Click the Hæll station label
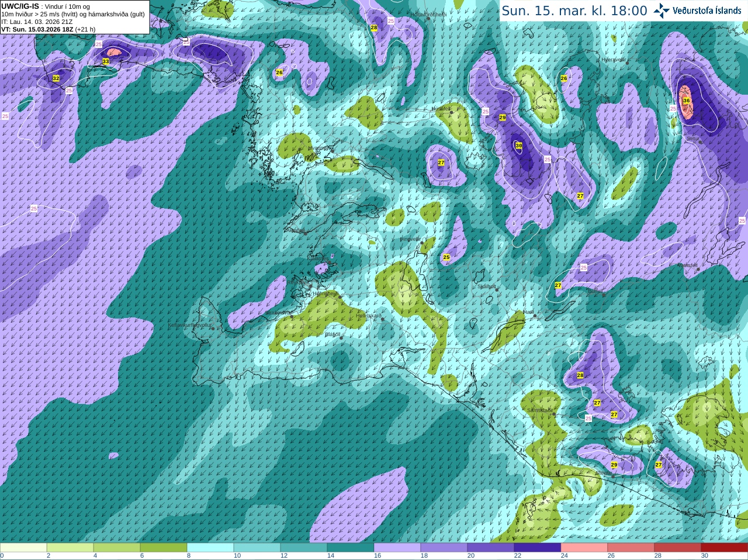 [528, 312]
